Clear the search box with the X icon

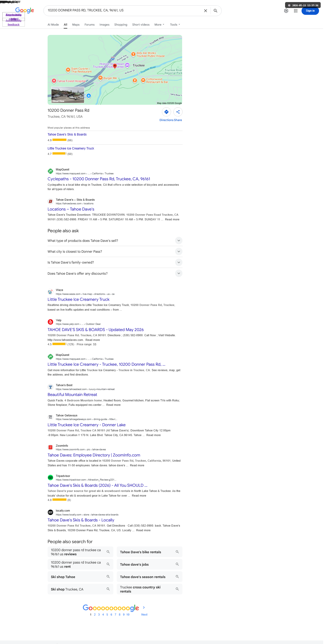pyautogui.click(x=205, y=11)
